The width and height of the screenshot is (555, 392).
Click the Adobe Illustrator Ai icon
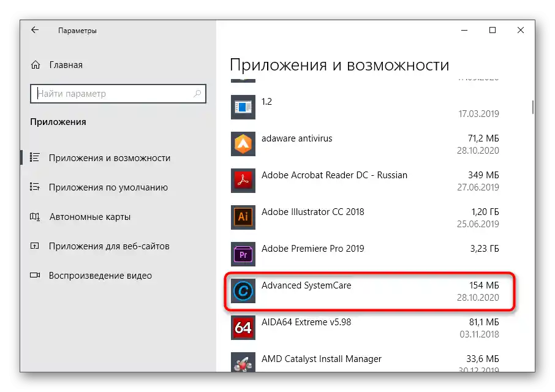tap(243, 217)
